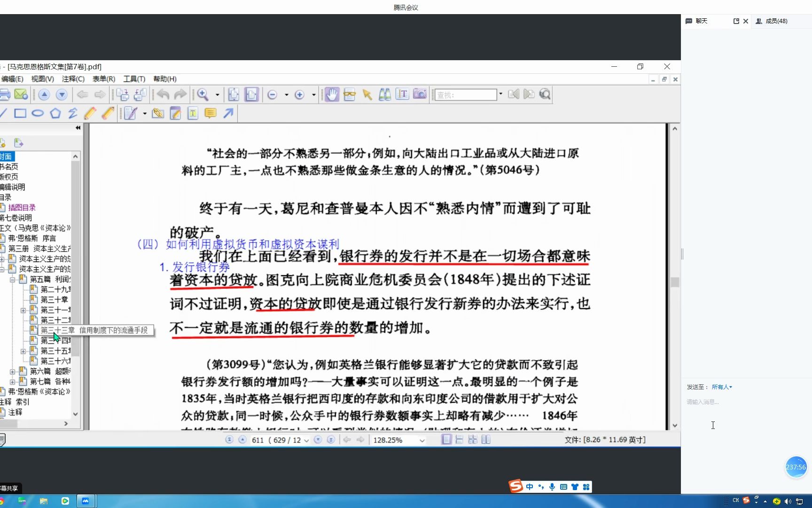Open zoom in options dropdown arrow
The width and height of the screenshot is (812, 508).
point(313,95)
